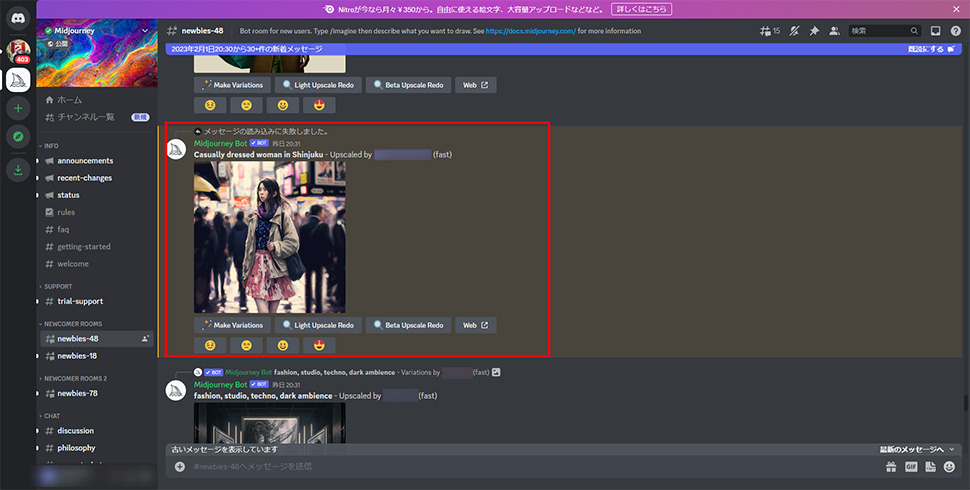Select the server icon with 403 badge
Image resolution: width=970 pixels, height=490 pixels.
[x=18, y=51]
